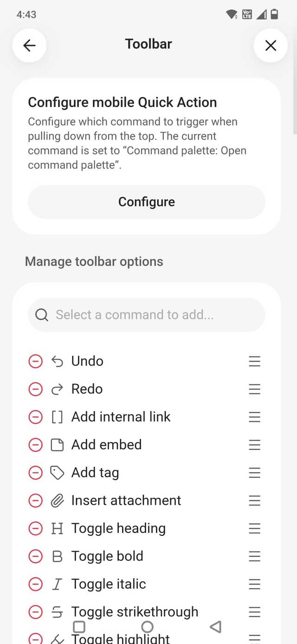Remove Undo from the toolbar
This screenshot has width=297, height=644.
pyautogui.click(x=36, y=361)
